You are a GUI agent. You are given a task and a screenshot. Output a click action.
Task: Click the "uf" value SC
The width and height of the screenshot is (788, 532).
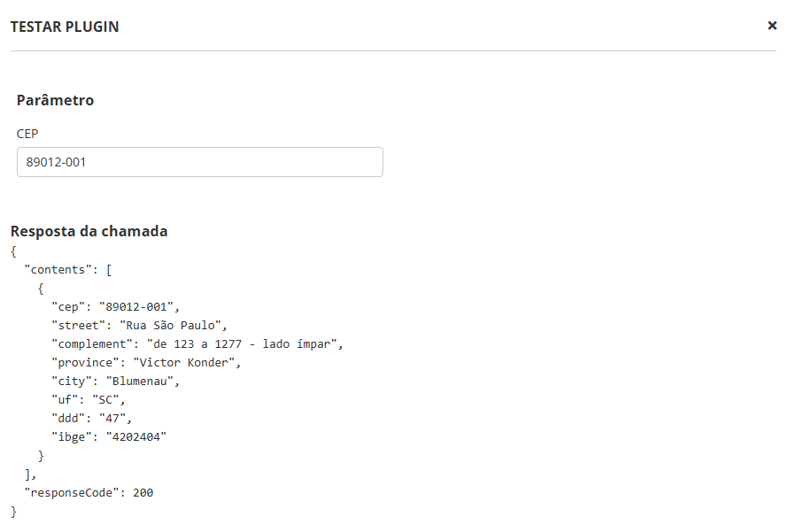click(108, 399)
